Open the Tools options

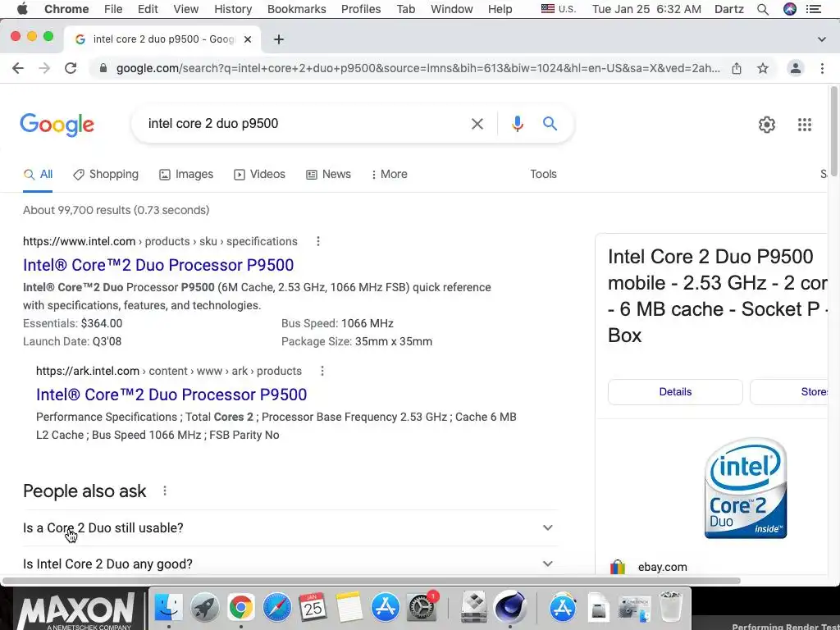(x=543, y=174)
